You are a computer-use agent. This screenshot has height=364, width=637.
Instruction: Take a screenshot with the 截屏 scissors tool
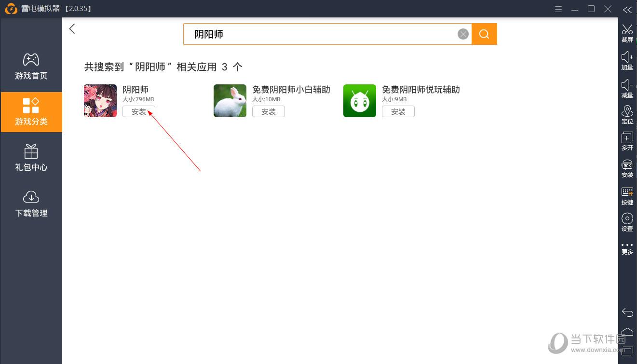(x=627, y=33)
